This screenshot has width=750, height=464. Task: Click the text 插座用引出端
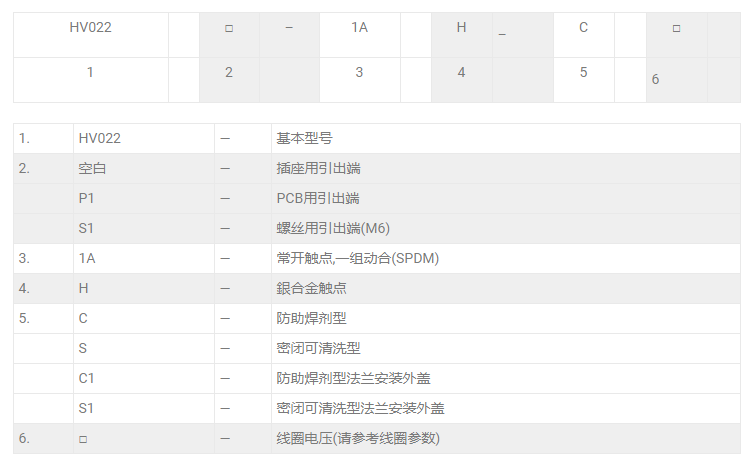pyautogui.click(x=318, y=168)
